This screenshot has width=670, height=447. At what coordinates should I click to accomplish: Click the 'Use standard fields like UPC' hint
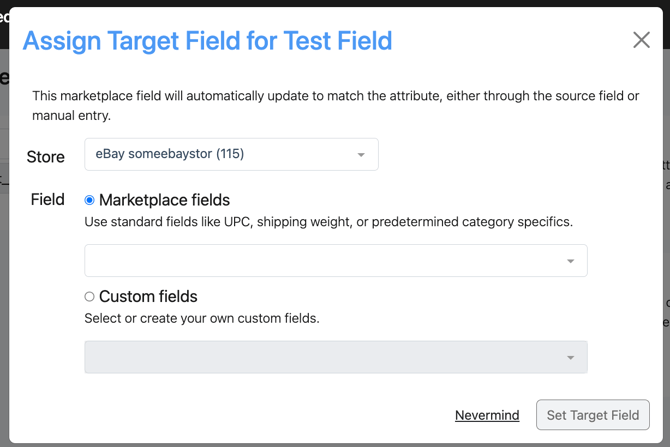click(328, 222)
